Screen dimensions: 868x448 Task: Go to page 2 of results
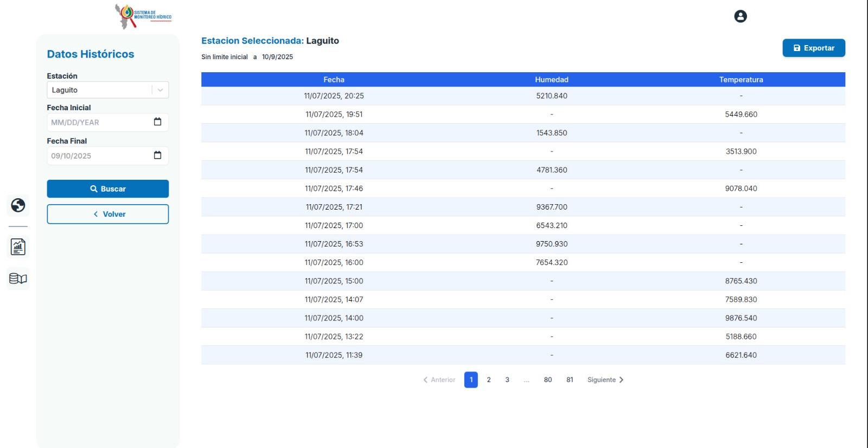(x=489, y=380)
